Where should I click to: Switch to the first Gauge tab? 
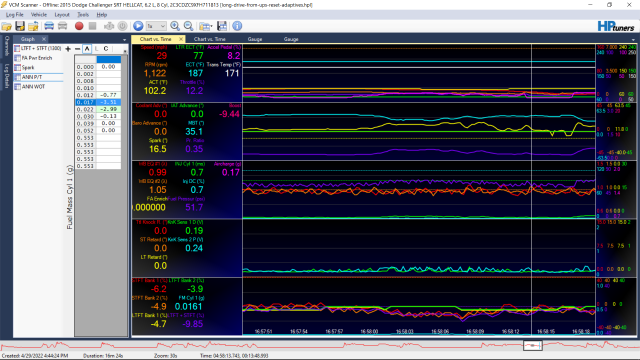point(255,39)
